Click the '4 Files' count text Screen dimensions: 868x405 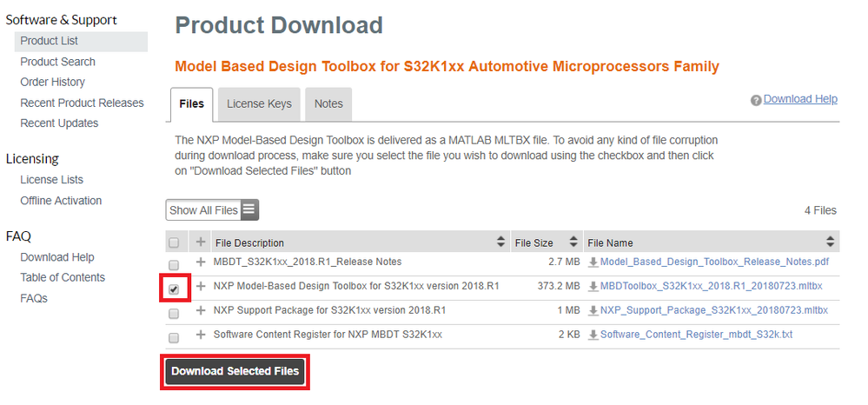(820, 210)
